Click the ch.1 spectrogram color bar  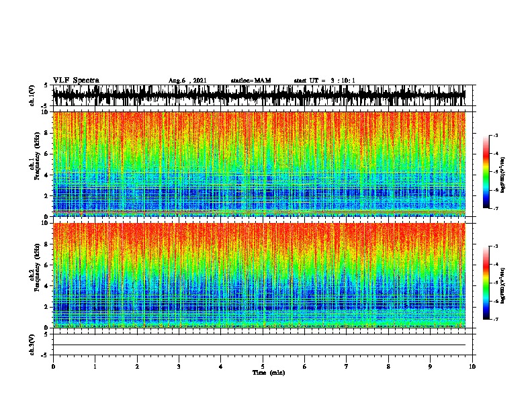[486, 172]
